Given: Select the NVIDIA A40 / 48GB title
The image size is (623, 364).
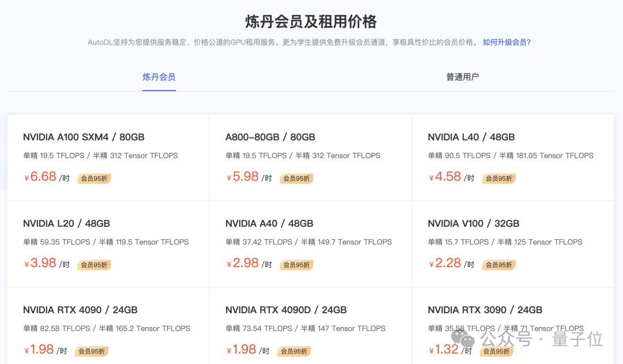Looking at the screenshot, I should pos(269,223).
